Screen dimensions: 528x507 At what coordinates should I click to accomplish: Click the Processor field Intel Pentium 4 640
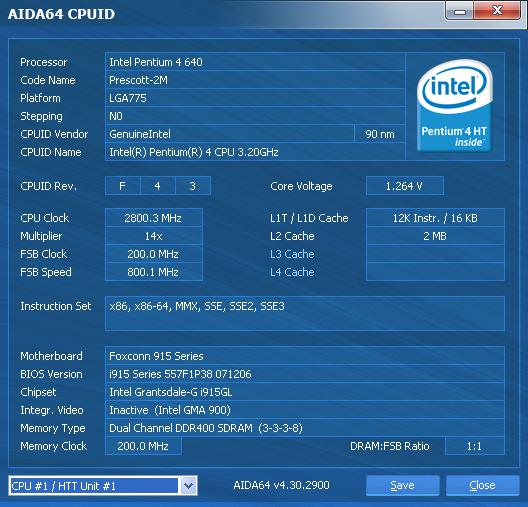coord(255,62)
